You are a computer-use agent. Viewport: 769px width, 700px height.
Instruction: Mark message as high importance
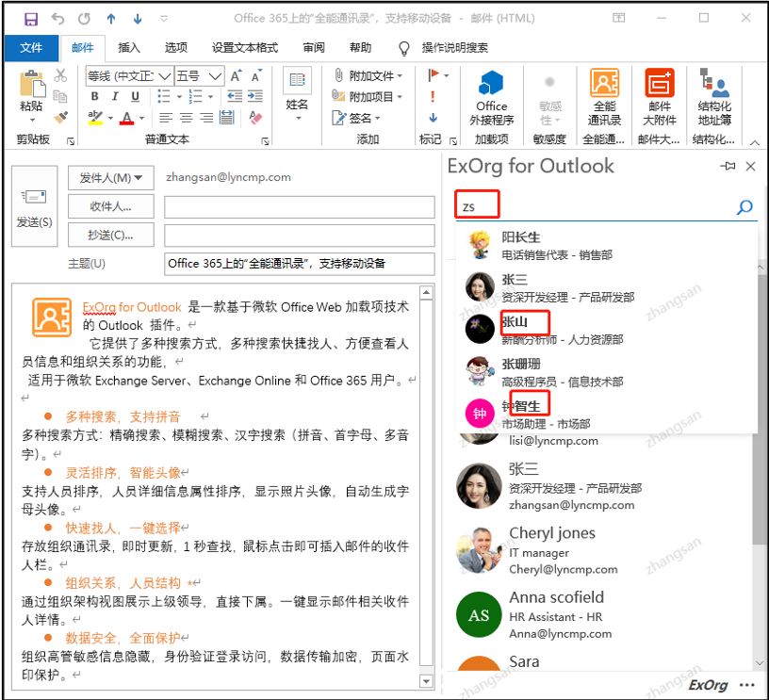433,97
